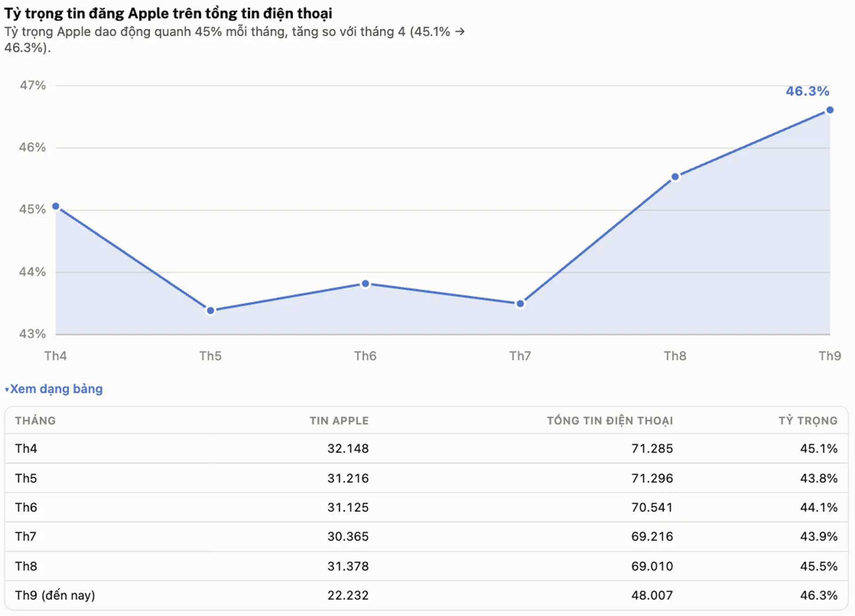
Task: Click the total count 48.007 cell
Action: pyautogui.click(x=652, y=596)
